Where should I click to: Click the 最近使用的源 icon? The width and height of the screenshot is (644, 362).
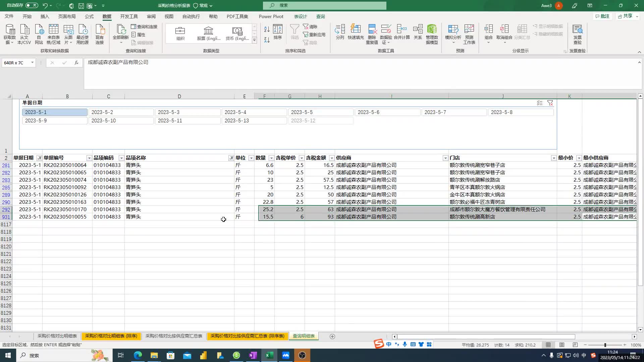point(83,34)
